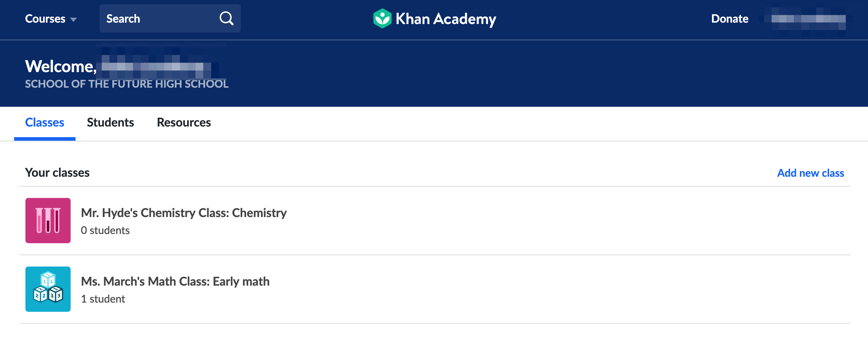This screenshot has height=345, width=868.
Task: Click School of the Future High School text
Action: point(127,84)
